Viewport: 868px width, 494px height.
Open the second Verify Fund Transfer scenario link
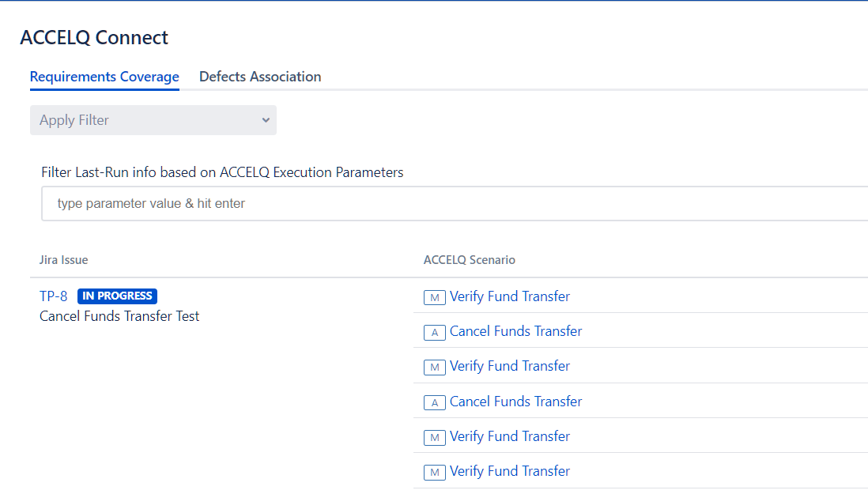coord(510,366)
